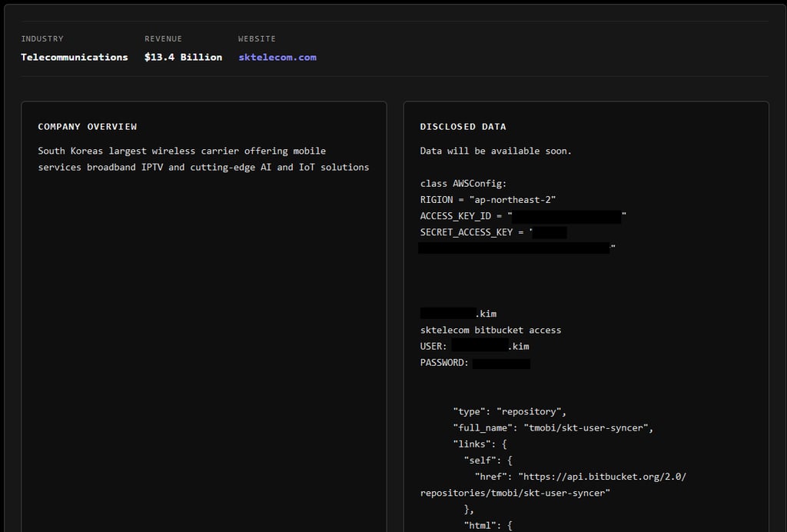This screenshot has width=787, height=532.
Task: Click the USER line's redacted name
Action: pyautogui.click(x=480, y=346)
